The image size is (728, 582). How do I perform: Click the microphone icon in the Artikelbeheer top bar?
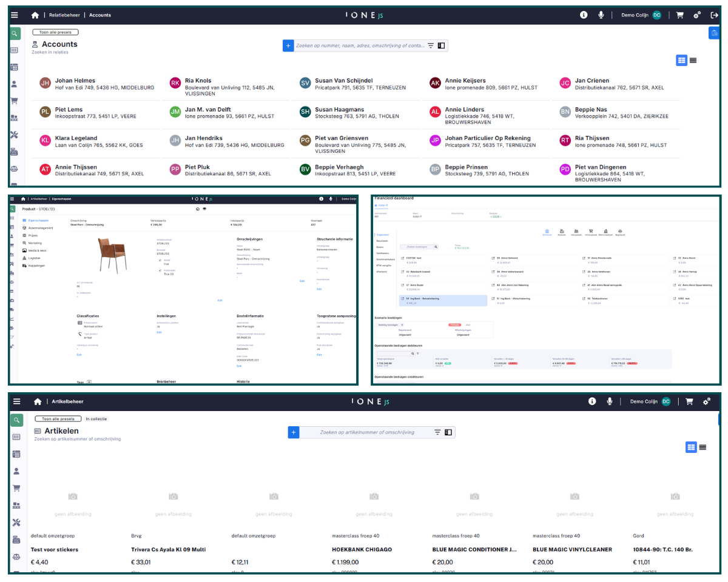609,401
